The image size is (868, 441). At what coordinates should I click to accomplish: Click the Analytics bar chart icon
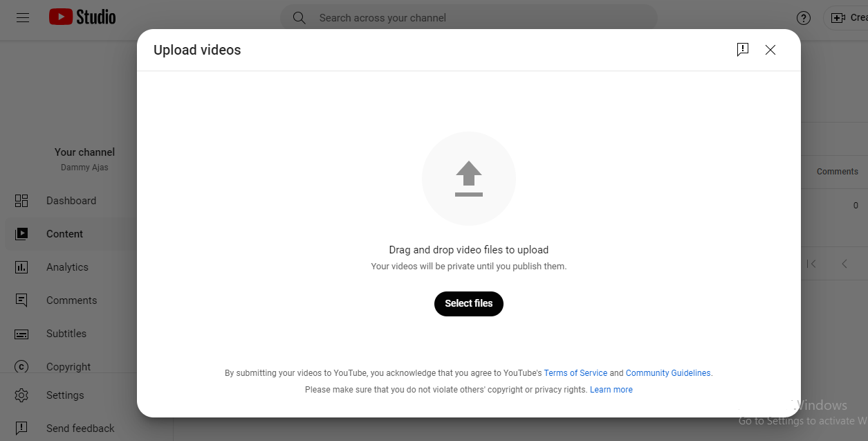click(21, 267)
